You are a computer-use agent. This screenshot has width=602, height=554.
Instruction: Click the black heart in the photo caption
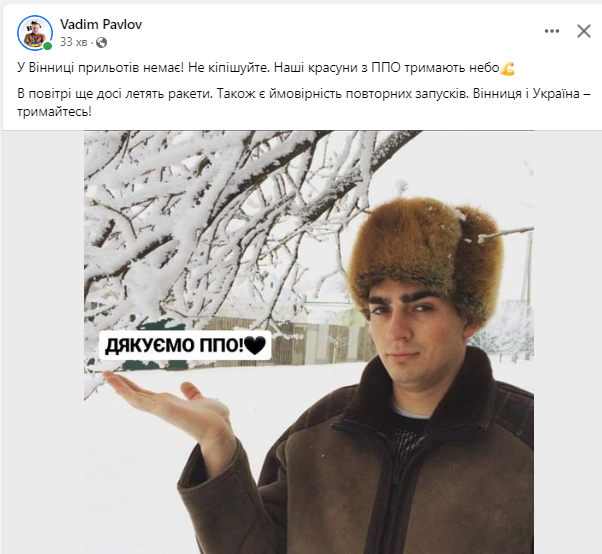click(x=255, y=345)
